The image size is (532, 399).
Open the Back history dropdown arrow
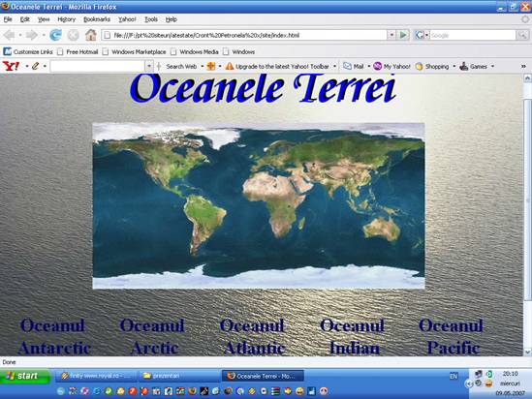coord(20,35)
